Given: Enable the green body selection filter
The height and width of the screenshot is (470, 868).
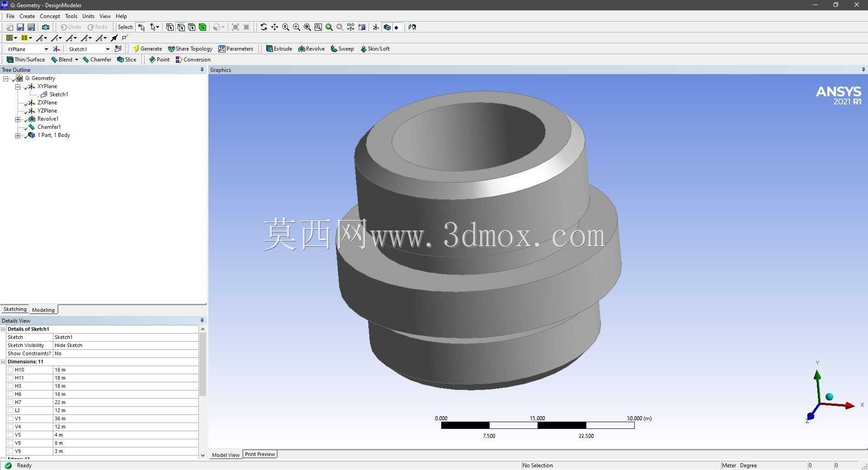Looking at the screenshot, I should point(203,27).
